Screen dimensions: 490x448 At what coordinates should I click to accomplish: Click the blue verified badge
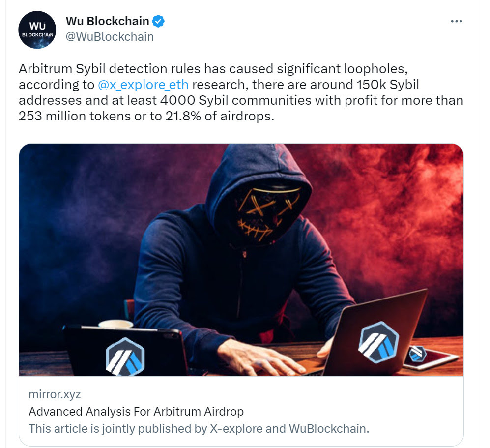pos(158,21)
